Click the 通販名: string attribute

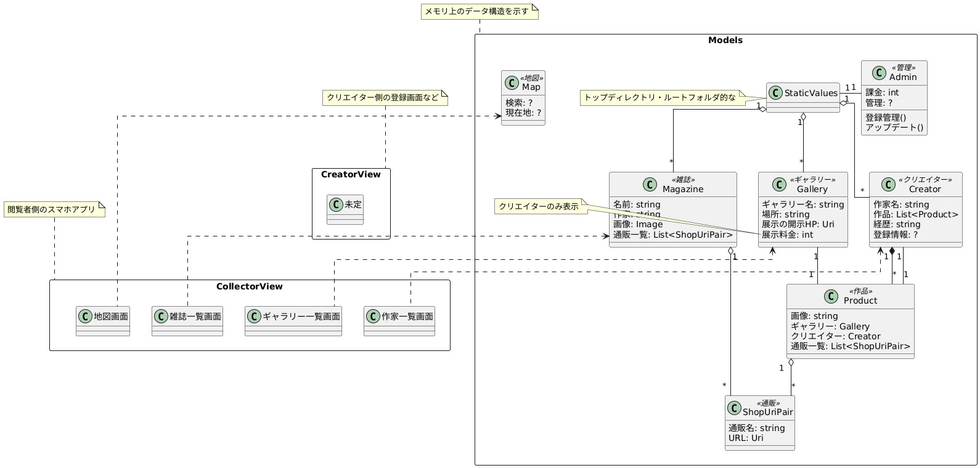tap(757, 427)
